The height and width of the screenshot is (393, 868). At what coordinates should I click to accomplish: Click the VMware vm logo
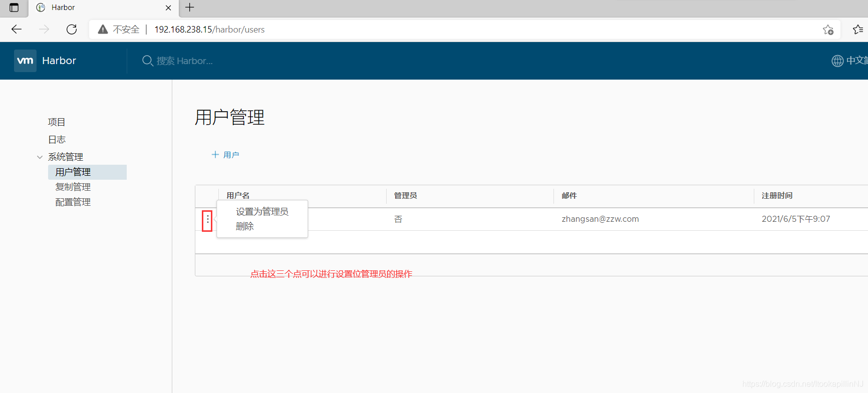(x=25, y=61)
